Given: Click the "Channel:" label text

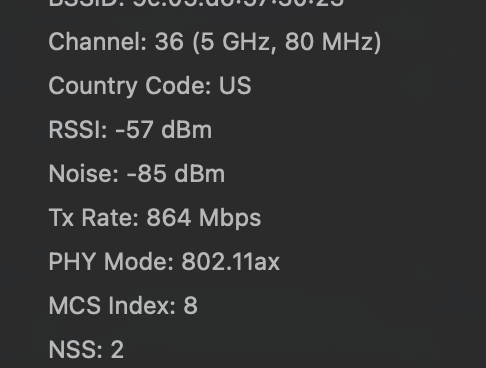Looking at the screenshot, I should click(98, 42).
